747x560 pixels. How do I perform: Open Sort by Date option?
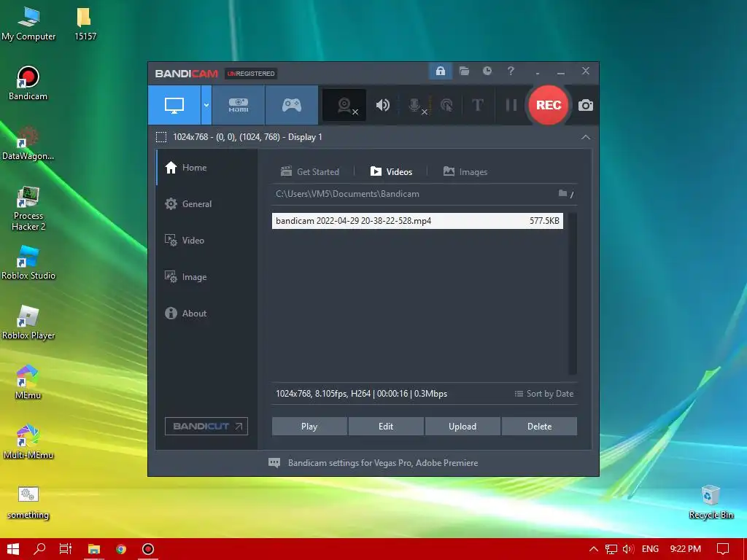[544, 394]
